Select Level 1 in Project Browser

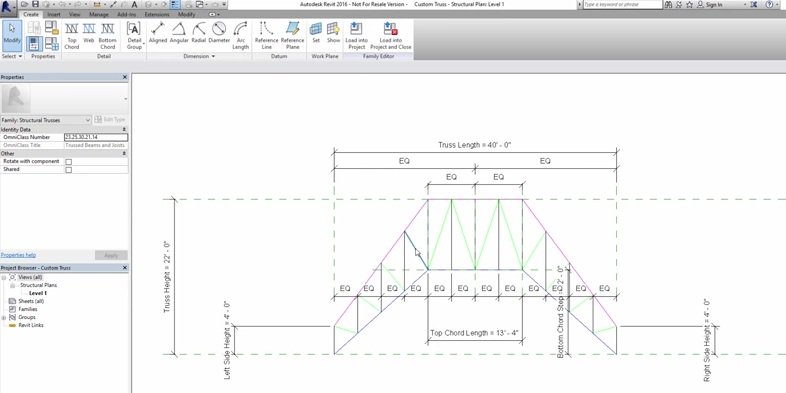38,293
